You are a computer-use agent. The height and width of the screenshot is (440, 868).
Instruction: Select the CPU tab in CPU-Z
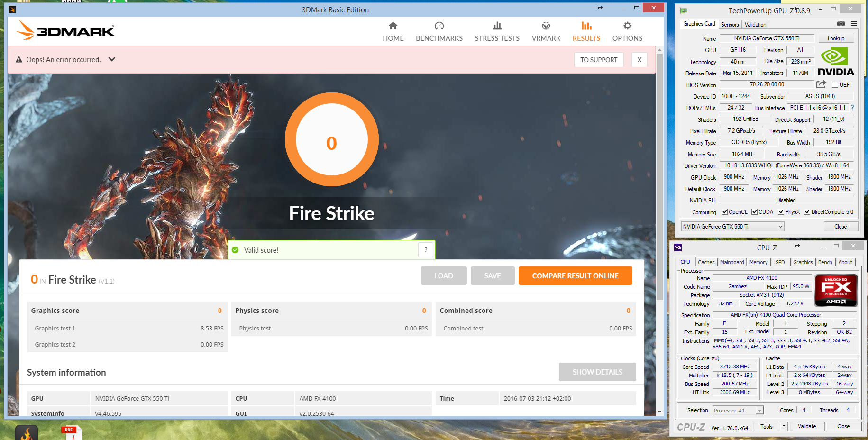pyautogui.click(x=685, y=262)
